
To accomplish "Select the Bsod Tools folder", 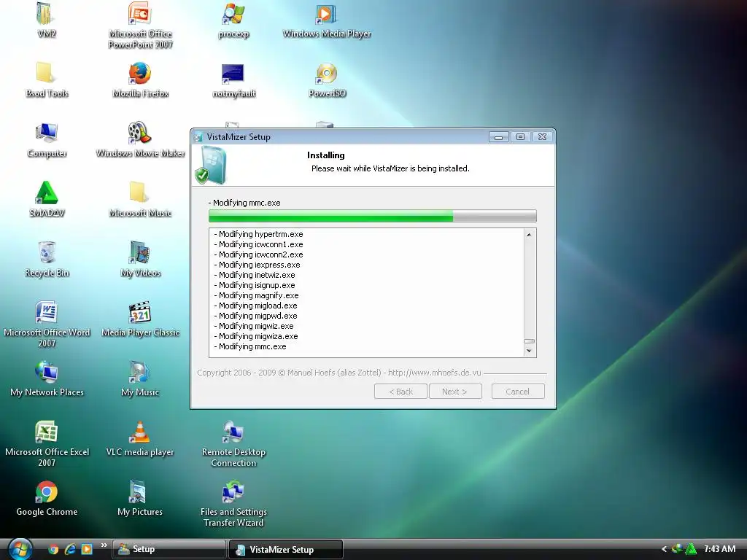I will (x=46, y=79).
